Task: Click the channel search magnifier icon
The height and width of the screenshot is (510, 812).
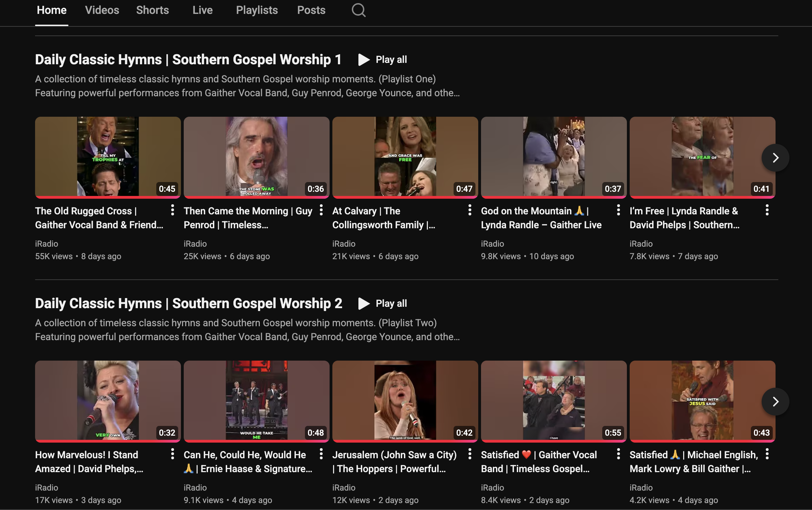Action: point(358,10)
